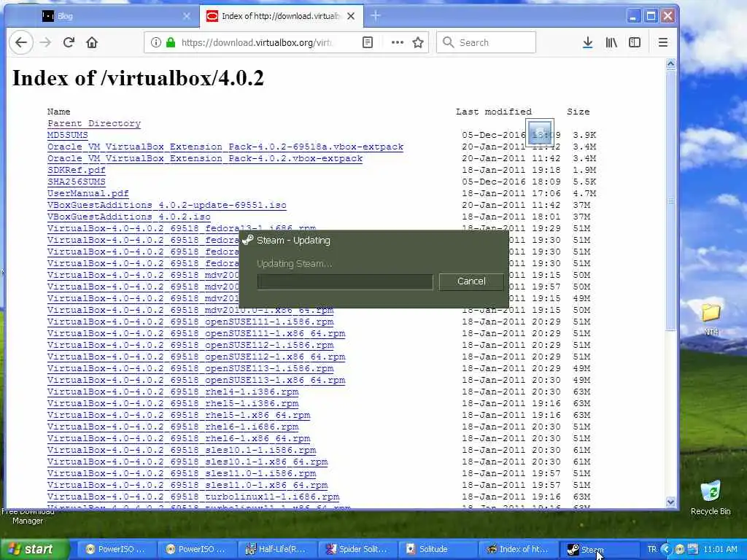Open Firefox downloads panel
Screen dimensions: 747x560
click(588, 42)
